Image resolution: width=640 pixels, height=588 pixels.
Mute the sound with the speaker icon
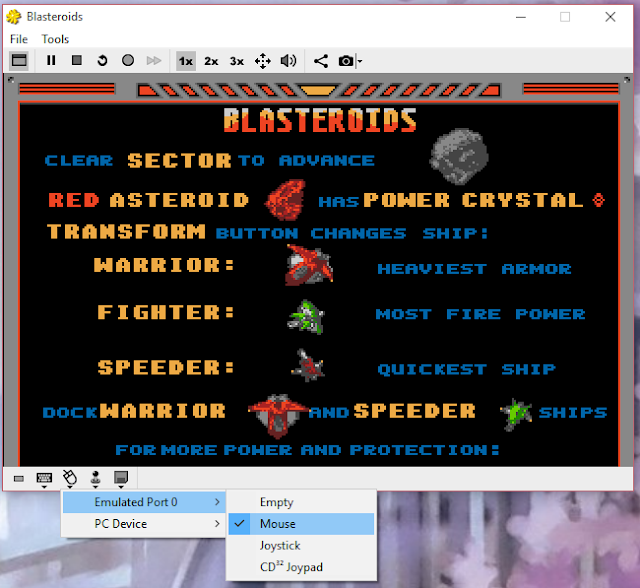(x=288, y=61)
